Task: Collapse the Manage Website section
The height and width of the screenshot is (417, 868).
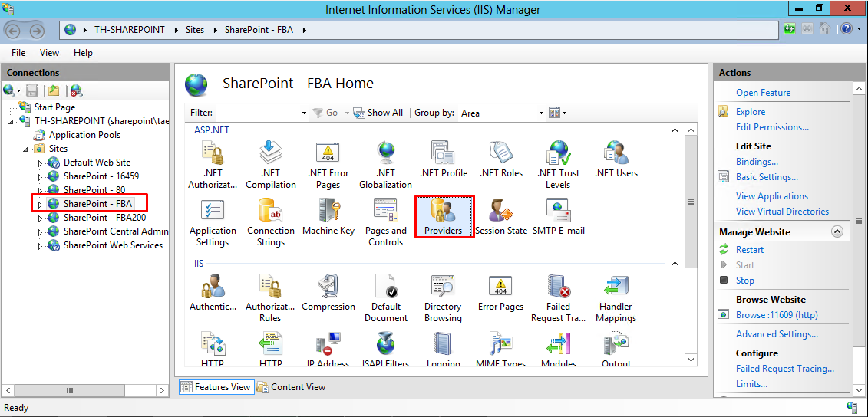Action: point(837,231)
